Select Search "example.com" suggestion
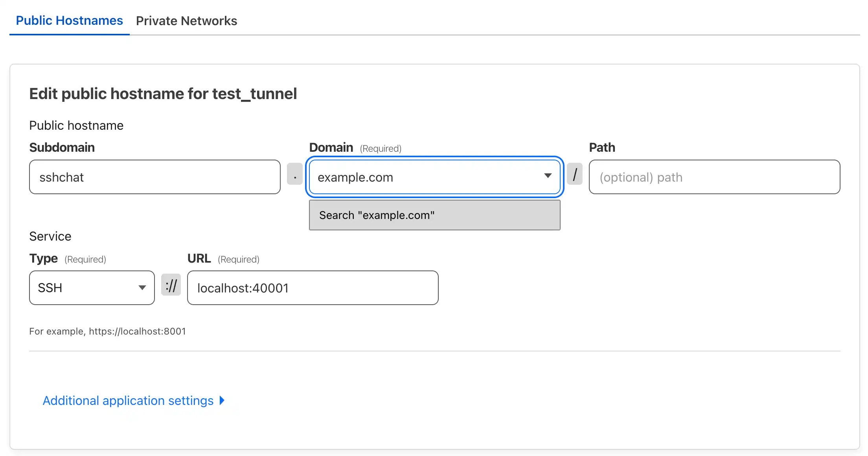The image size is (868, 456). pos(434,215)
